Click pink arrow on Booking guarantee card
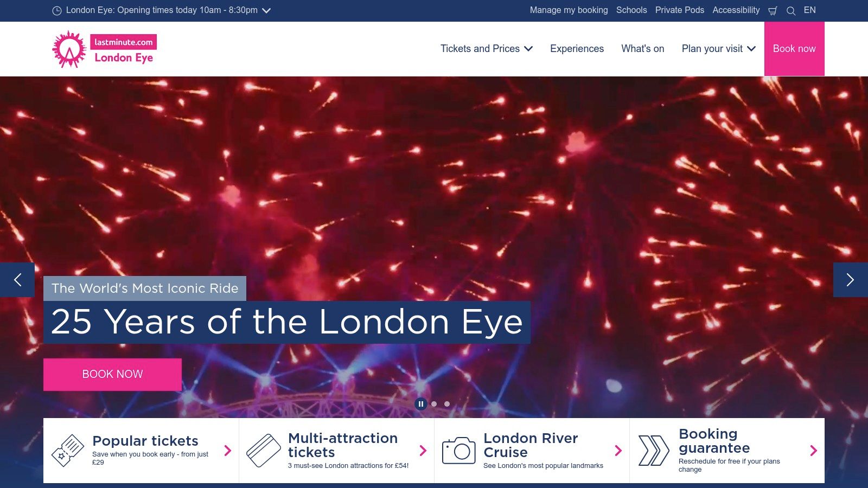Screen dimensions: 868x488 click(x=814, y=451)
